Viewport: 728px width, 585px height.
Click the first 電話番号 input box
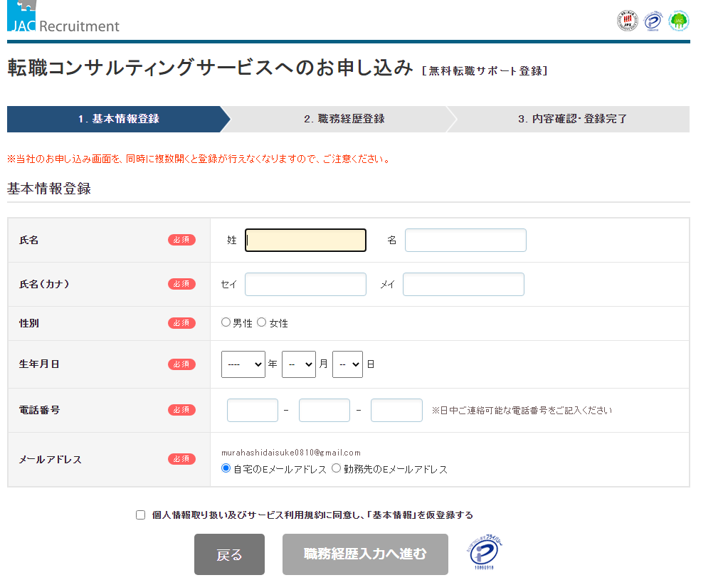(253, 410)
